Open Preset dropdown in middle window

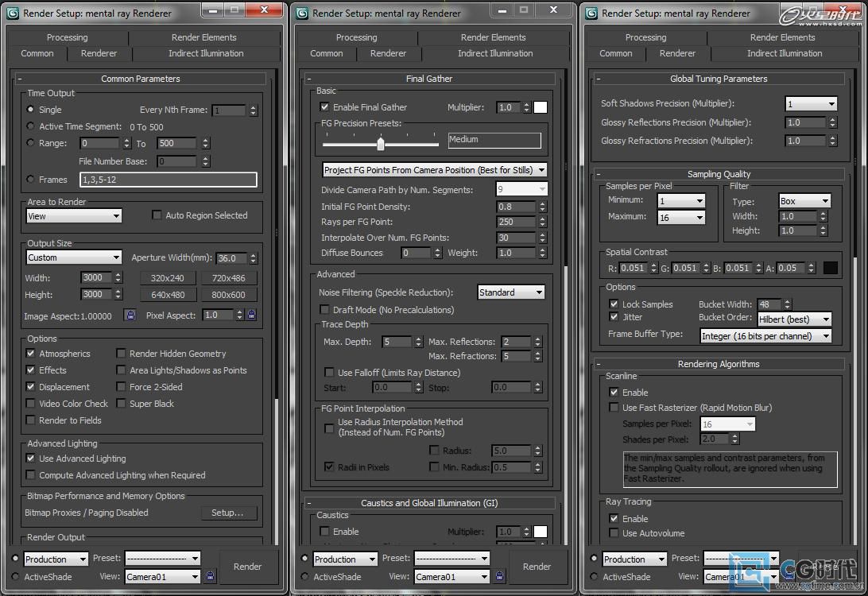coord(451,558)
